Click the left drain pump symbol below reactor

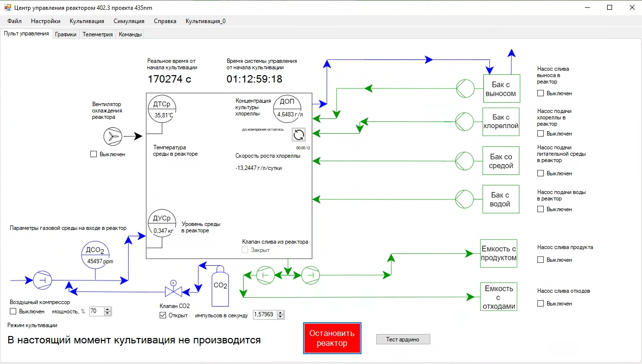click(x=266, y=275)
